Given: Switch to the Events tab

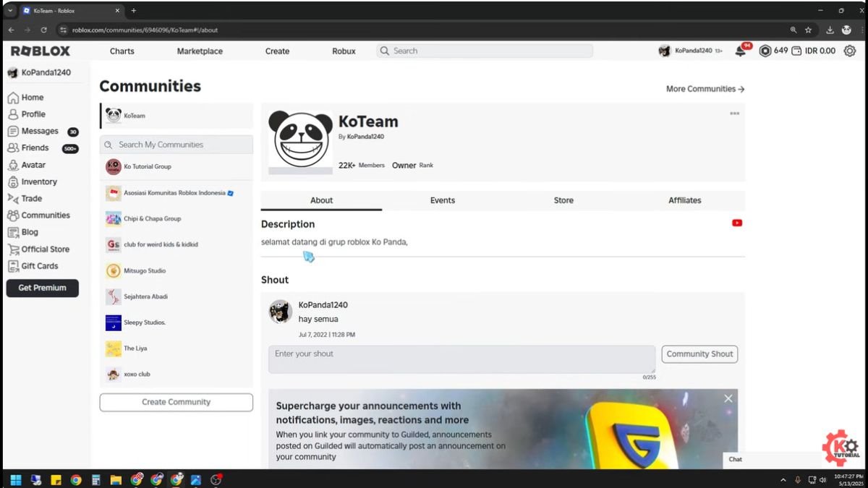Looking at the screenshot, I should click(442, 200).
